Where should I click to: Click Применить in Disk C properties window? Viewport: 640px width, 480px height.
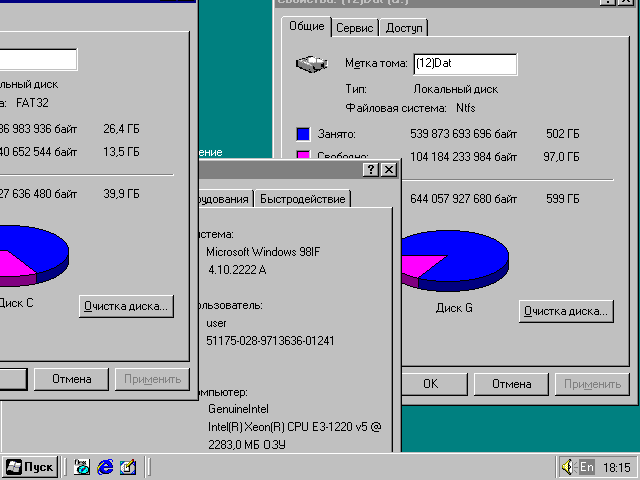pyautogui.click(x=152, y=379)
